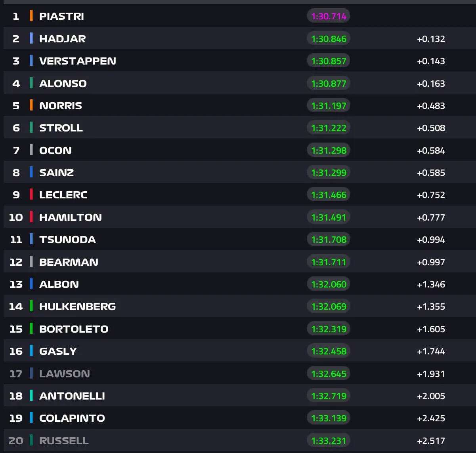Click the orange team color bar beside NORRIS

31,106
